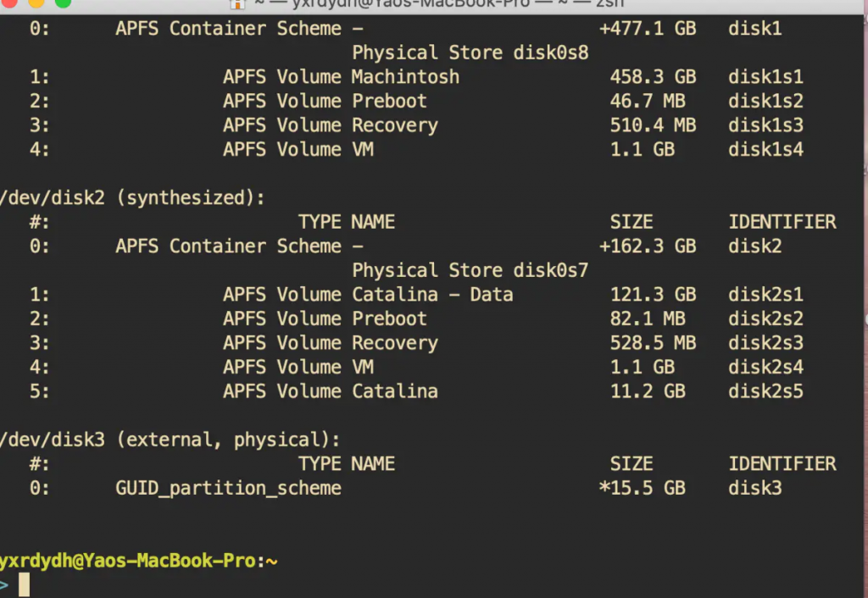Click the size '458.3 GB'
Screen dimensions: 868x598
[654, 77]
